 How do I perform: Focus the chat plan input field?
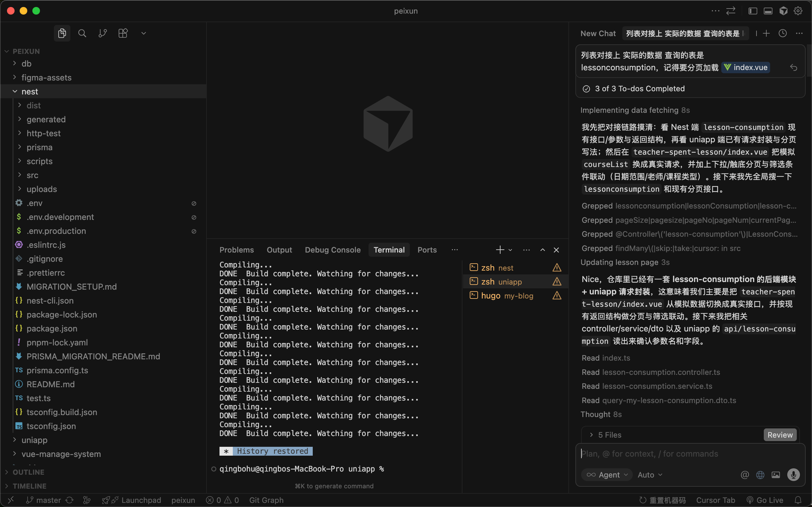[x=684, y=454]
